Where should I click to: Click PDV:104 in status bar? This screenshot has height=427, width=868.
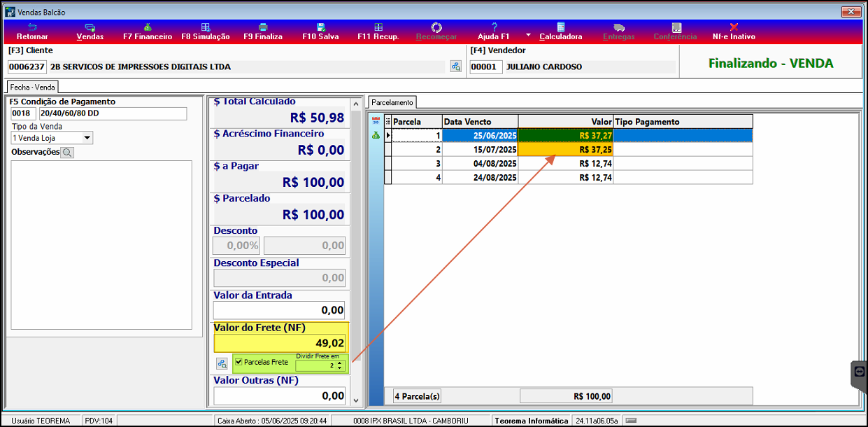pyautogui.click(x=99, y=421)
